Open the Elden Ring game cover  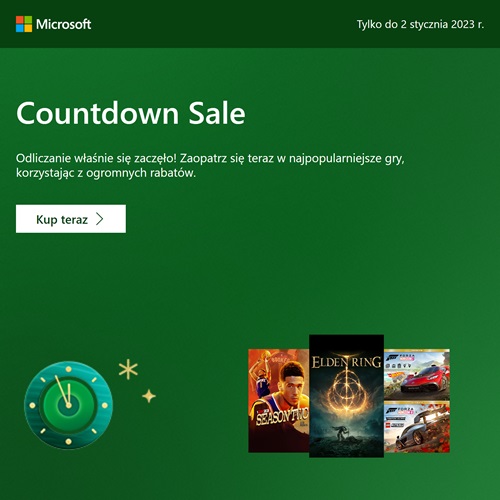coord(346,396)
